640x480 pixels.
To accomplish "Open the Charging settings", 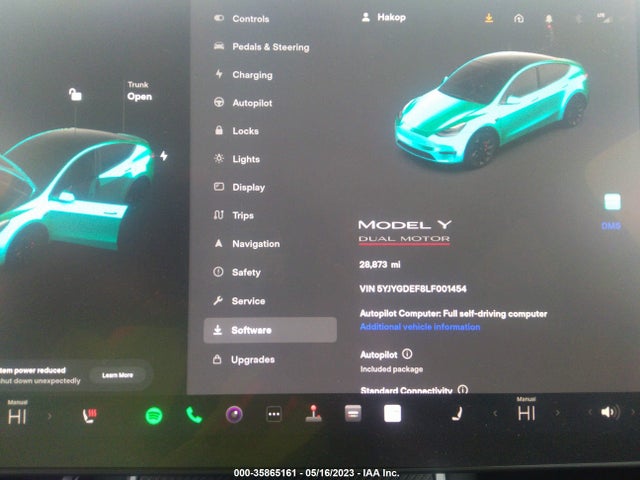I will [x=243, y=75].
